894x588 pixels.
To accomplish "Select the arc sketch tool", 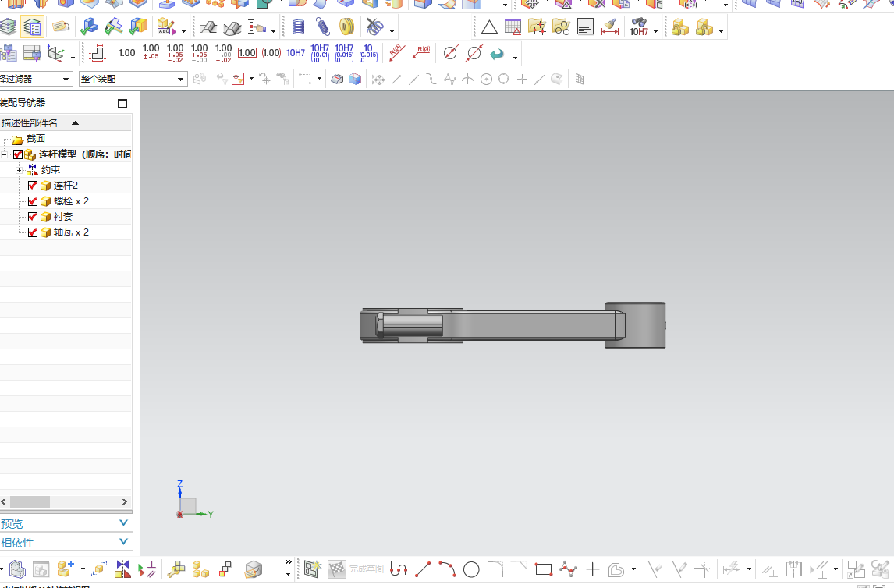I will click(448, 569).
